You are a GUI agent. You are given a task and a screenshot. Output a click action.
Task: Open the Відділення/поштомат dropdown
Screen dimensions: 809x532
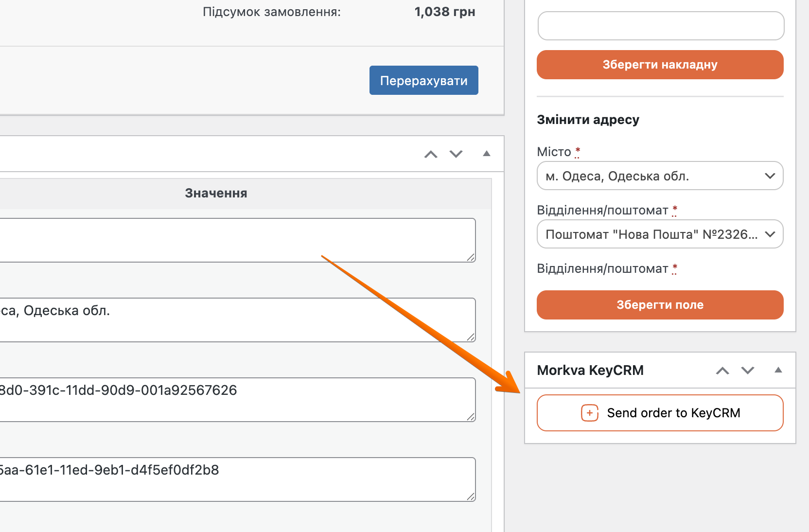click(660, 234)
